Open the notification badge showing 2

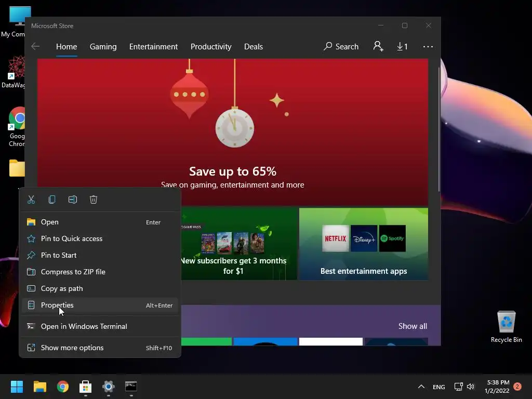click(517, 387)
